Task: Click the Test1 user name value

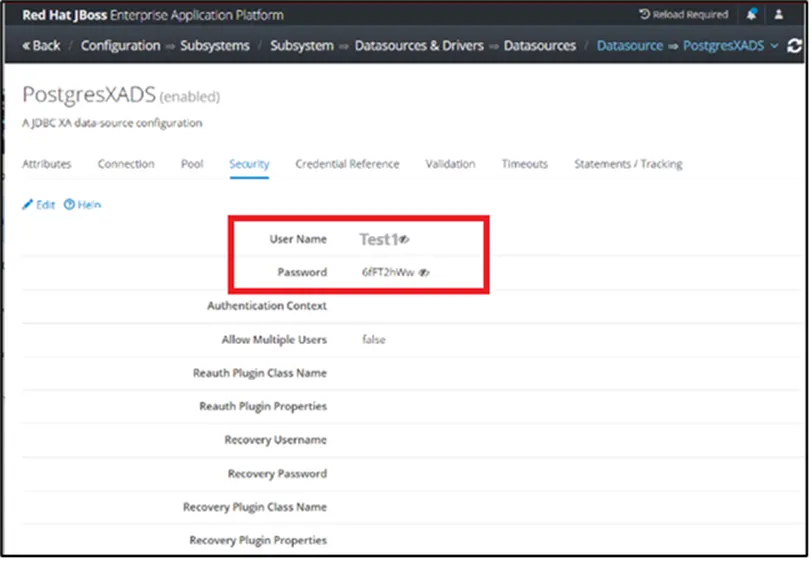Action: click(379, 239)
